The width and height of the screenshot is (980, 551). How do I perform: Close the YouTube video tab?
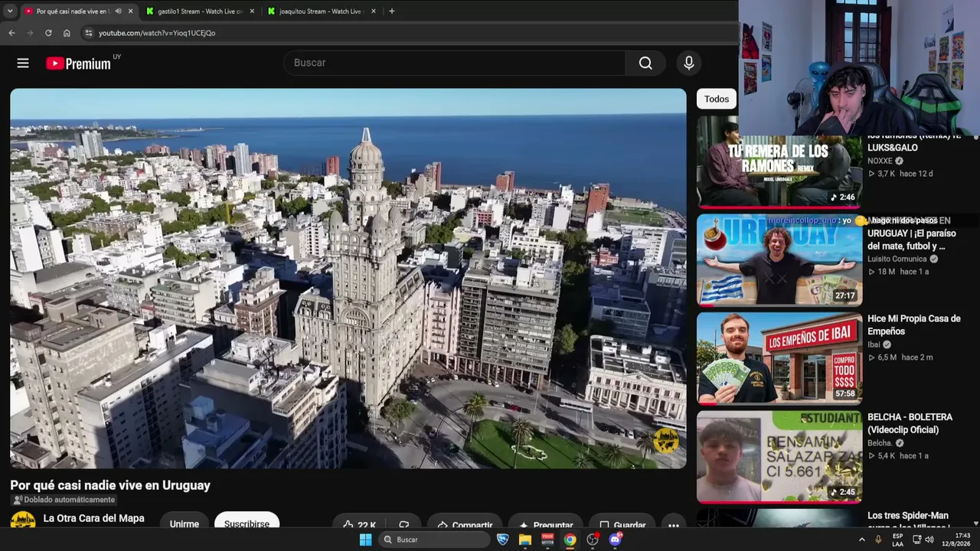(x=130, y=11)
